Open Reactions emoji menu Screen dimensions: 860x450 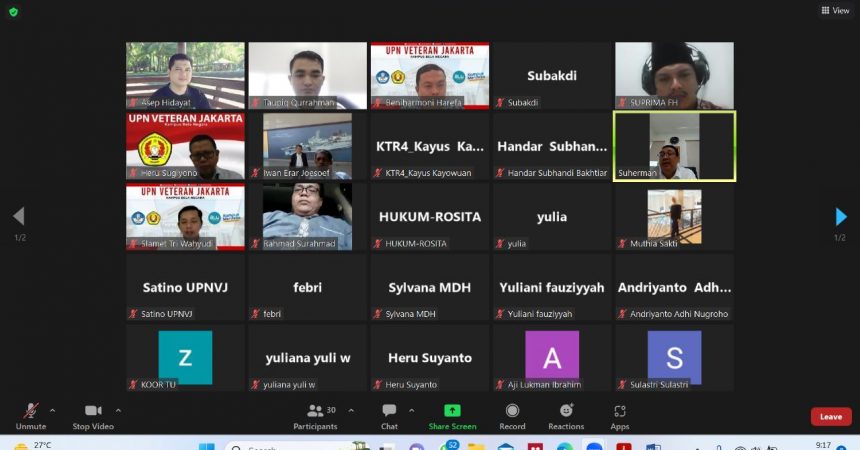click(x=566, y=412)
